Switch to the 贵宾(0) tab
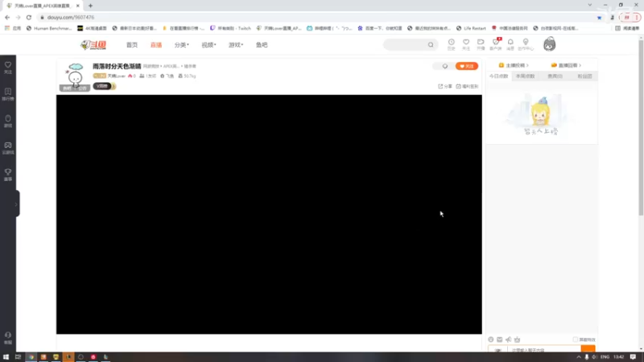This screenshot has height=362, width=644. [555, 76]
